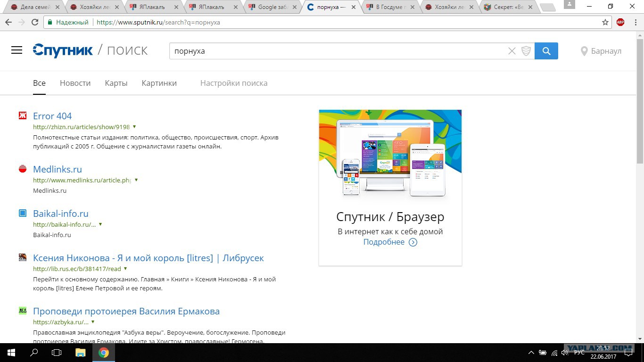Switch to the Секрет browser tab
The width and height of the screenshot is (644, 362).
[509, 7]
